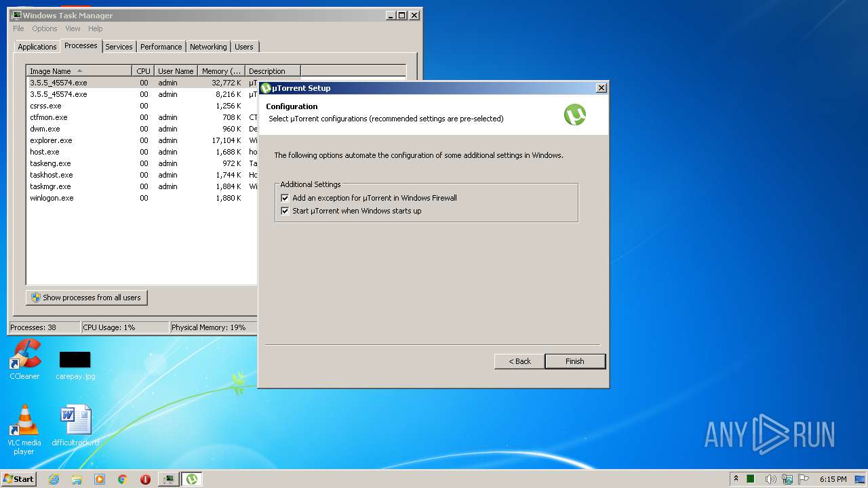Image resolution: width=868 pixels, height=488 pixels.
Task: Select the difficultrock.rtf desktop document
Action: pyautogui.click(x=75, y=426)
